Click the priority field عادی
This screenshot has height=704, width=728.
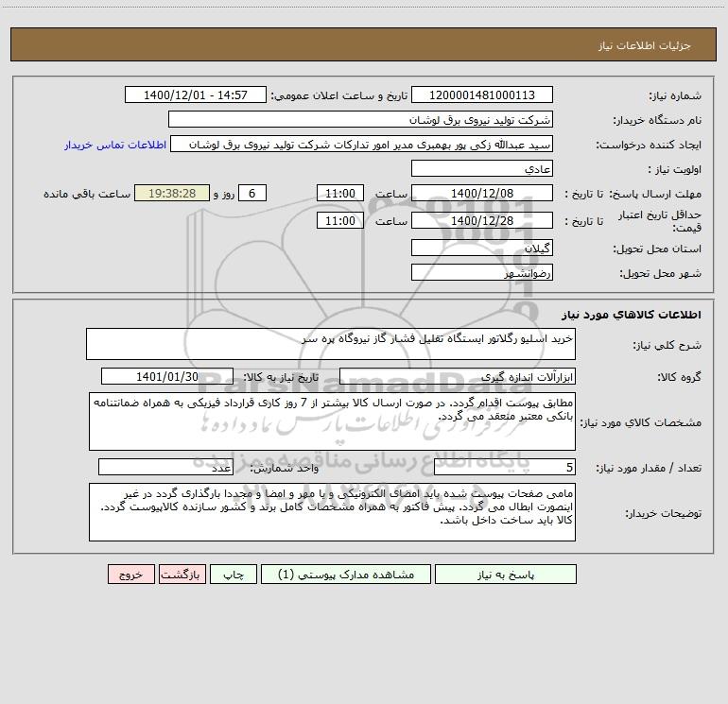tap(482, 168)
